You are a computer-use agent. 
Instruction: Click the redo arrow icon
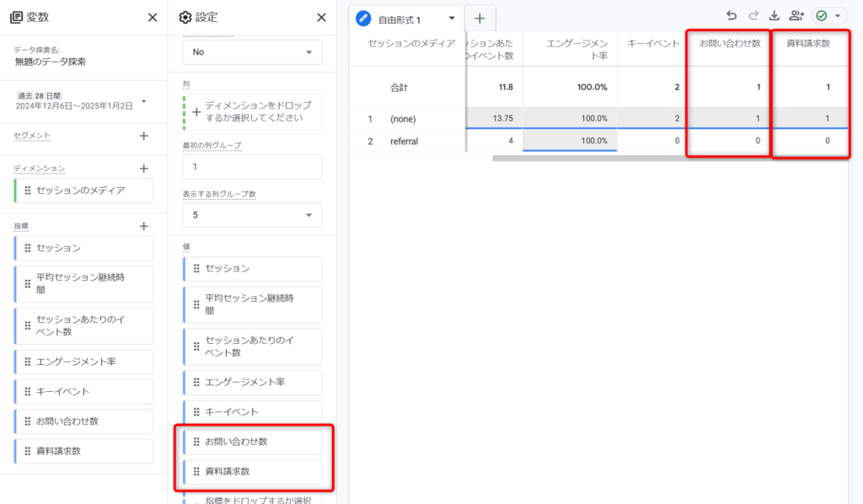[x=753, y=16]
